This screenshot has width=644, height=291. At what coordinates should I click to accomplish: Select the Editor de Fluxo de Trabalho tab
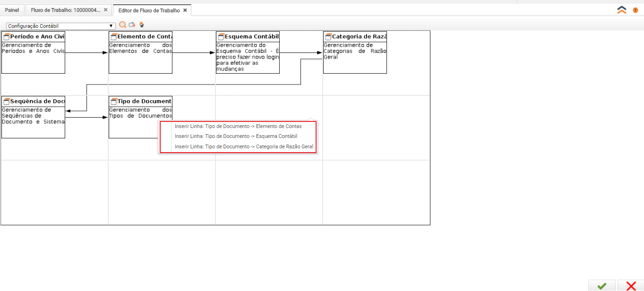[149, 10]
